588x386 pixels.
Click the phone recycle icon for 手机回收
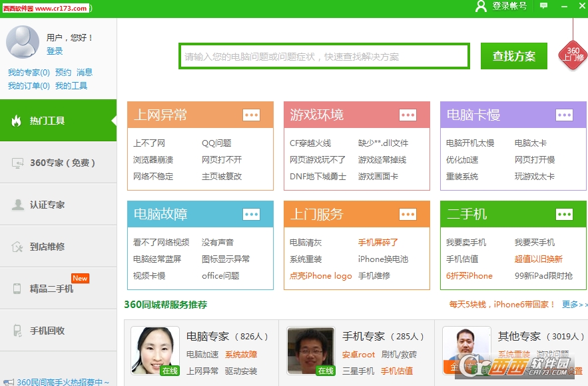point(17,331)
